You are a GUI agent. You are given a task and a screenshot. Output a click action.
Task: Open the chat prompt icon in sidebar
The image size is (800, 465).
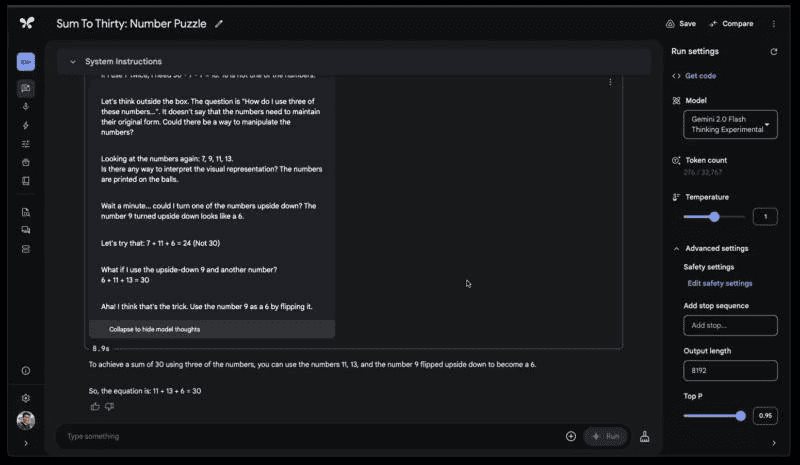click(x=26, y=88)
